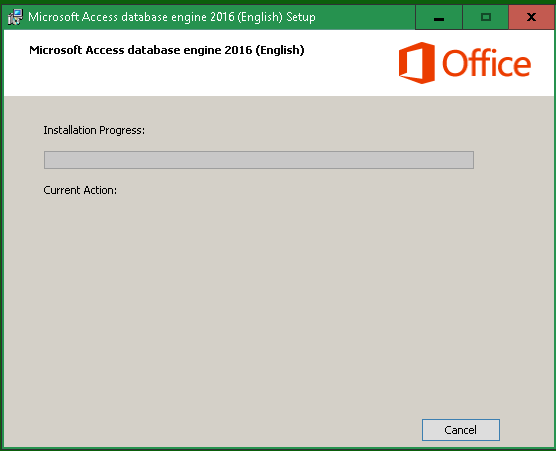This screenshot has width=556, height=451.
Task: Click the blank gray area below Current Action
Action: pyautogui.click(x=259, y=301)
